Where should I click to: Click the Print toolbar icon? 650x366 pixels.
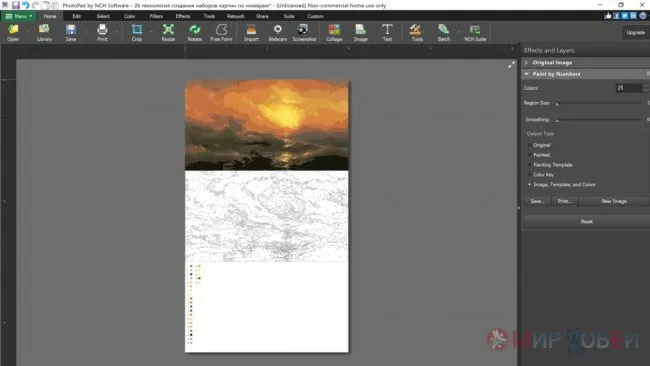102,32
